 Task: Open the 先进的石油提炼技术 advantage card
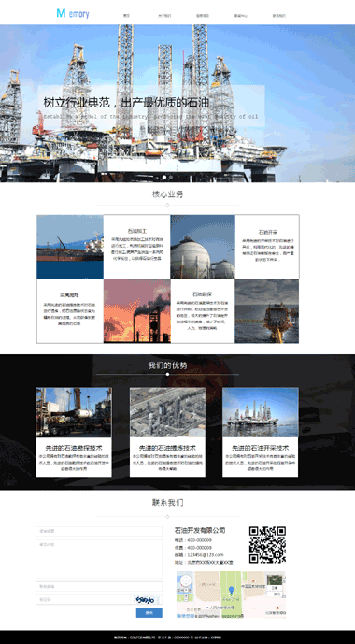167,432
